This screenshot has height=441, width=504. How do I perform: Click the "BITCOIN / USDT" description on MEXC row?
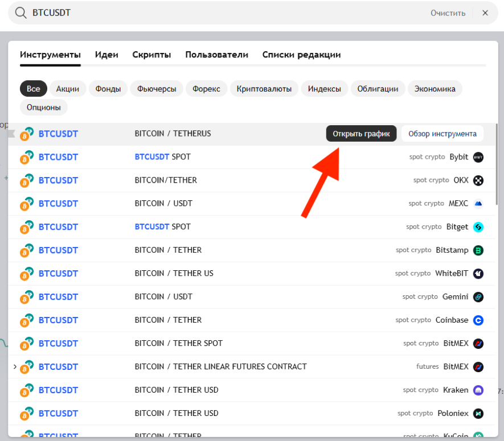163,203
